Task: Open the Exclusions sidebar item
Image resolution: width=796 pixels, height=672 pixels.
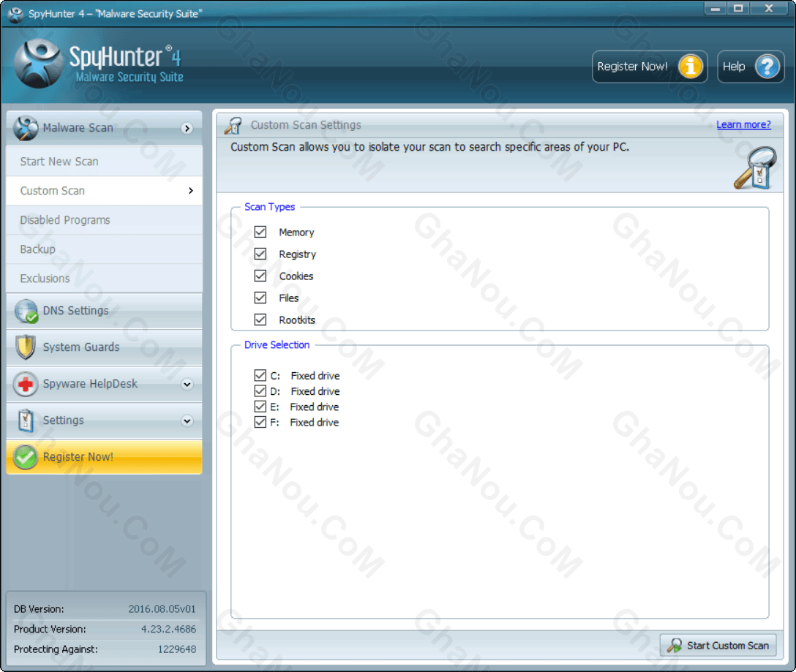Action: [104, 278]
